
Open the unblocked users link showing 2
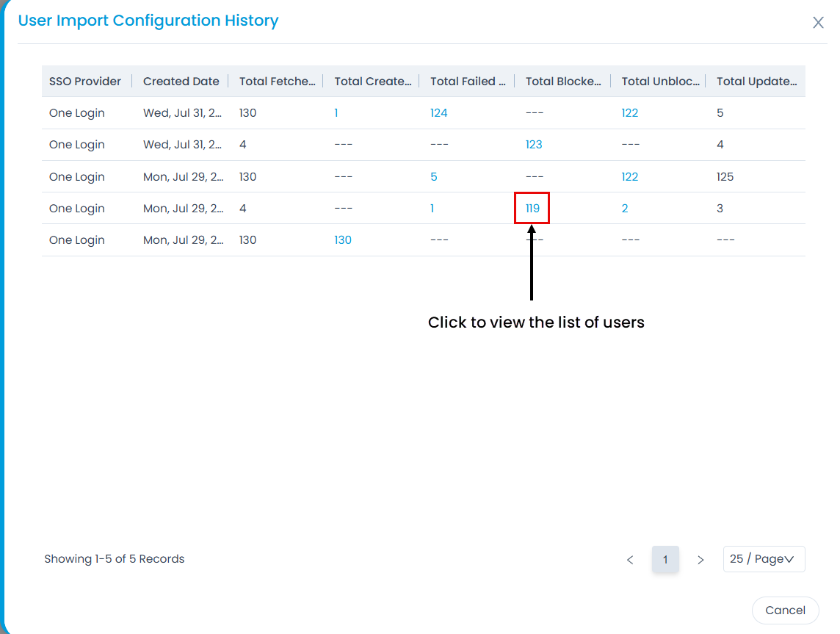tap(625, 209)
